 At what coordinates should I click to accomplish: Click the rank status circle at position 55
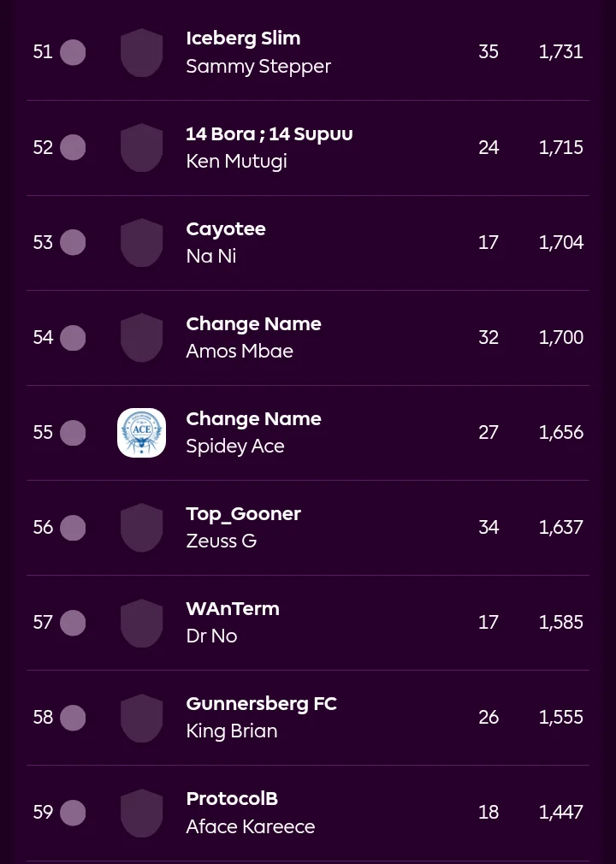pos(73,433)
